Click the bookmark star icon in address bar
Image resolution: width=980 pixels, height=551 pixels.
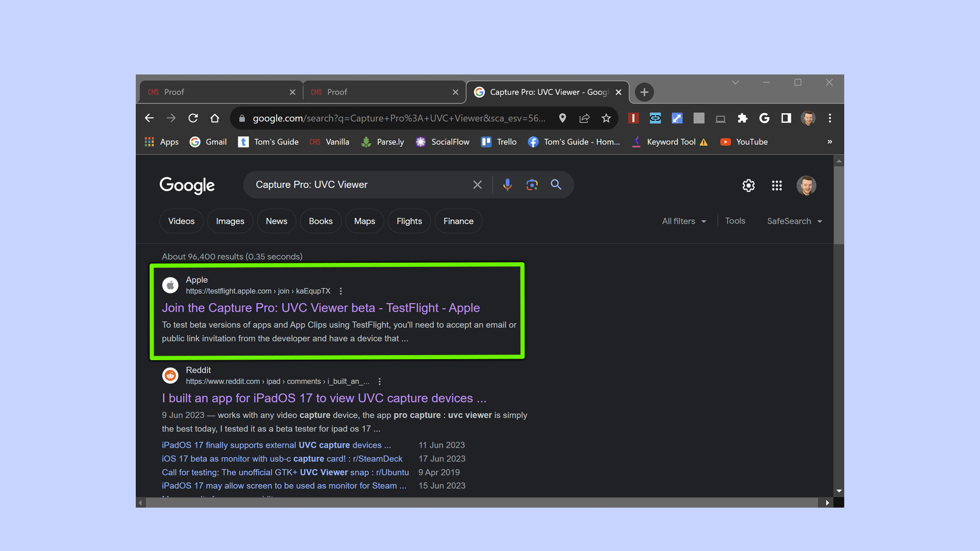tap(606, 118)
